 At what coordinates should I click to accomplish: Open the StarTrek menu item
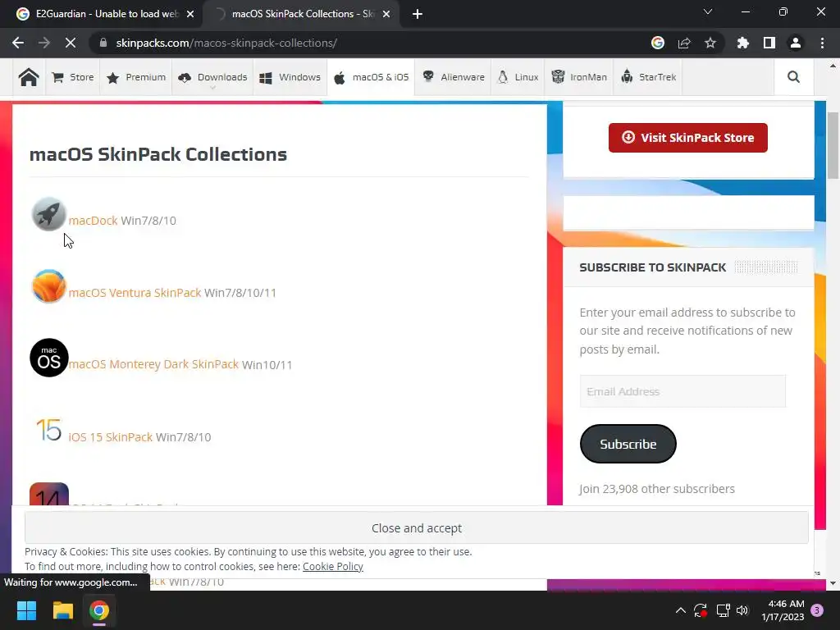(x=648, y=77)
